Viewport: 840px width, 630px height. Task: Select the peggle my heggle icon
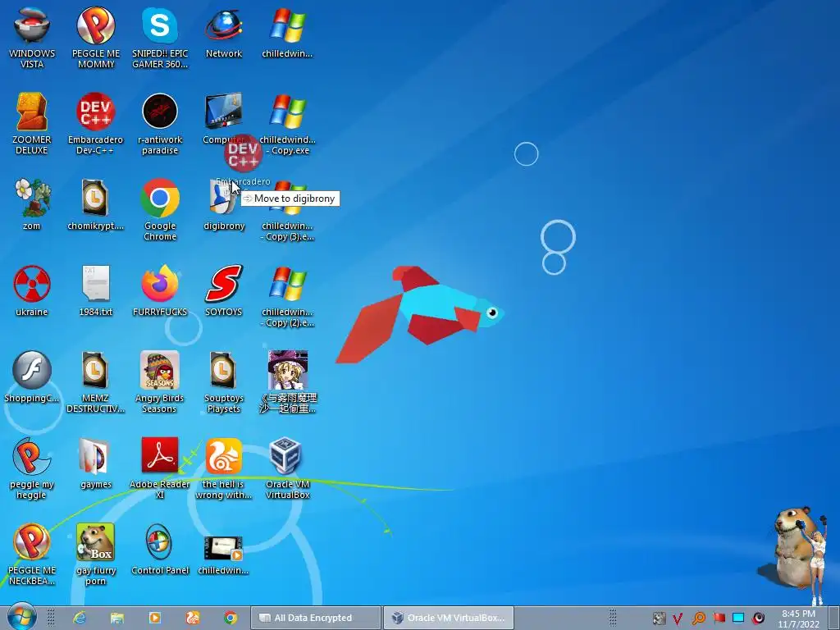(x=32, y=468)
